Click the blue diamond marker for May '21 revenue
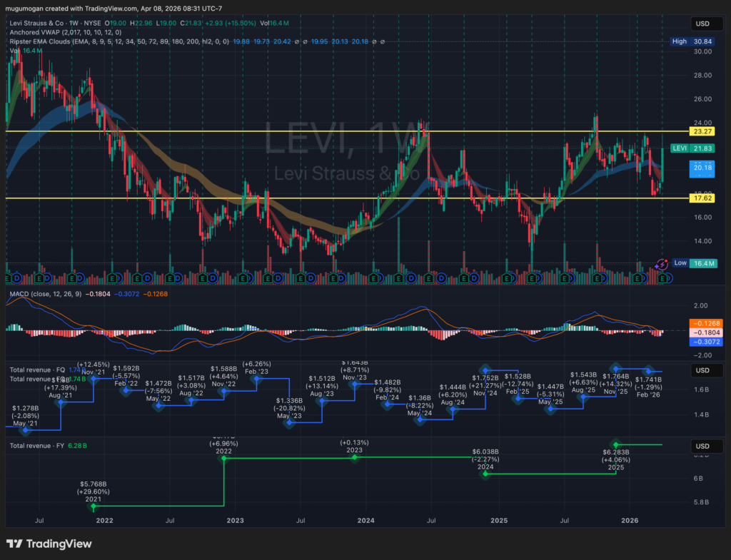The width and height of the screenshot is (731, 560). point(27,430)
